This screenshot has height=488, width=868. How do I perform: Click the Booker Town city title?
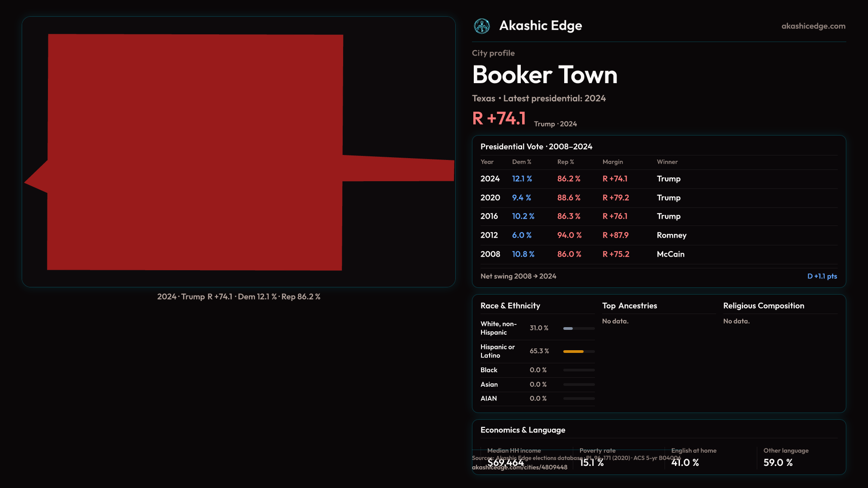click(x=544, y=75)
